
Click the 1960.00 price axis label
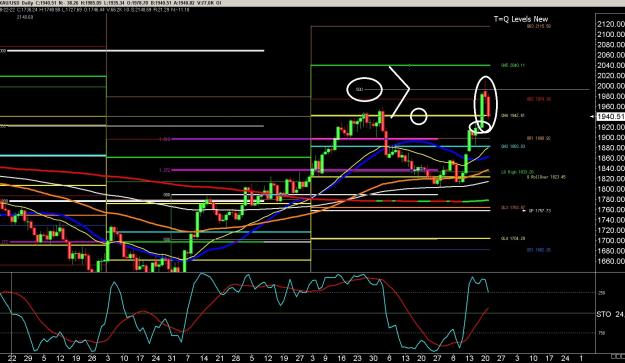pos(611,107)
